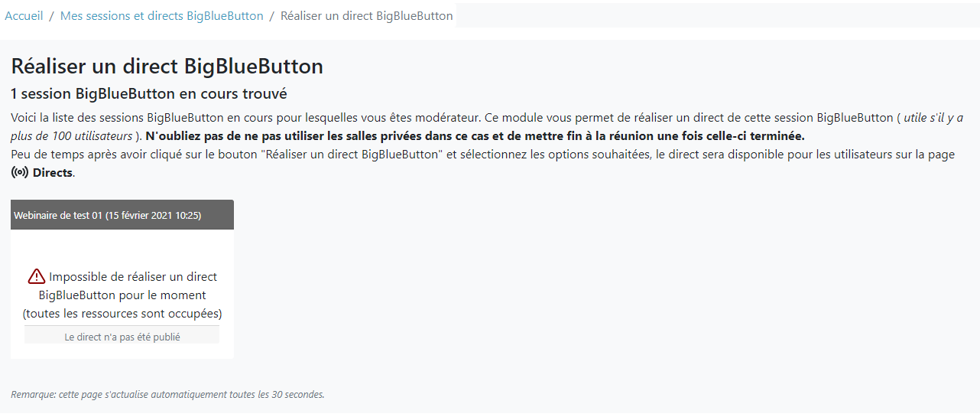
Task: Click the current breadcrumb Réaliser un direct BigBlueButton
Action: pyautogui.click(x=366, y=15)
